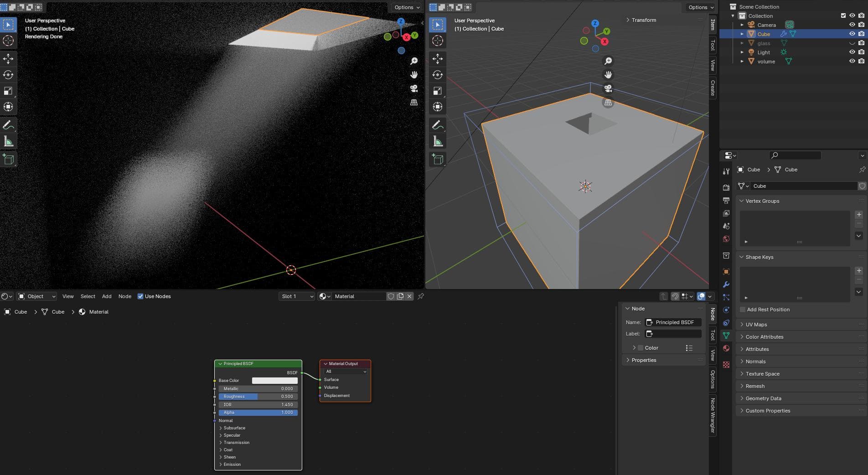Enable the Add Rest Position checkbox
Viewport: 868px width, 475px height.
[743, 310]
